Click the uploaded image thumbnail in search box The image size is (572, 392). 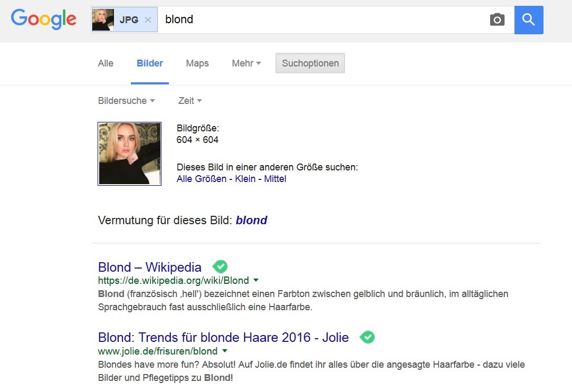point(103,20)
